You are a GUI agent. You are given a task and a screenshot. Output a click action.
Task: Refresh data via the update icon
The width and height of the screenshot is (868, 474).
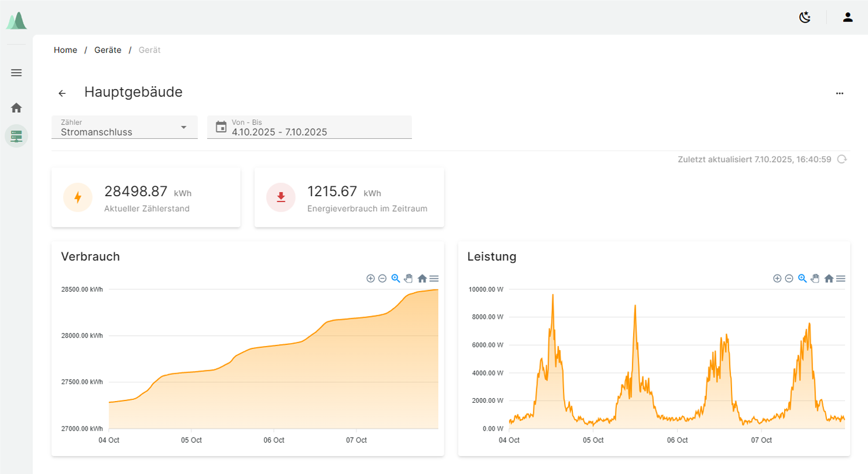(x=842, y=159)
